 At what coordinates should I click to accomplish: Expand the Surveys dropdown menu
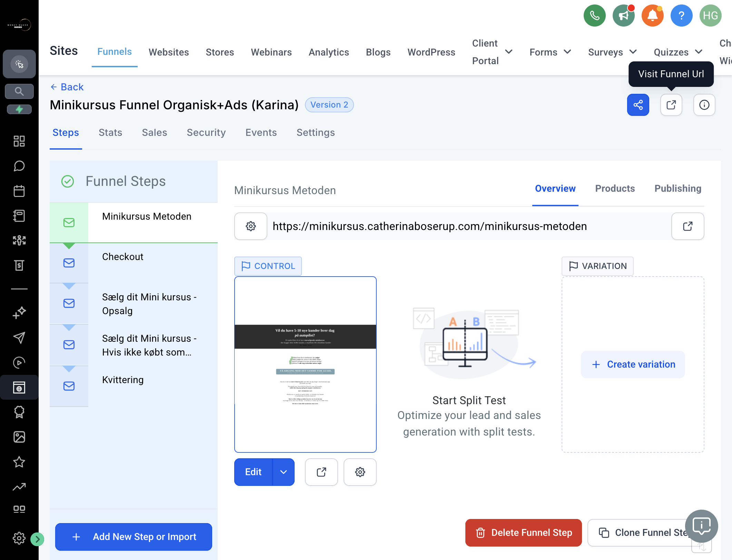coord(633,52)
